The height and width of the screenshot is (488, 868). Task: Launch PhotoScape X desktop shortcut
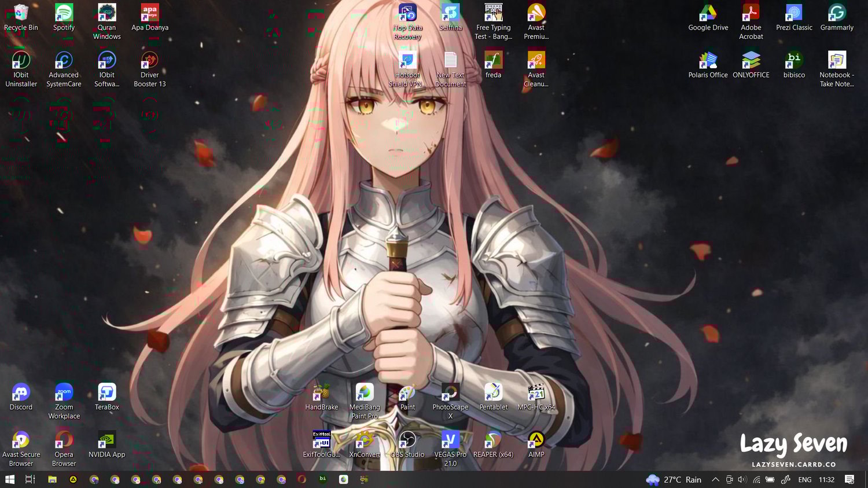450,402
